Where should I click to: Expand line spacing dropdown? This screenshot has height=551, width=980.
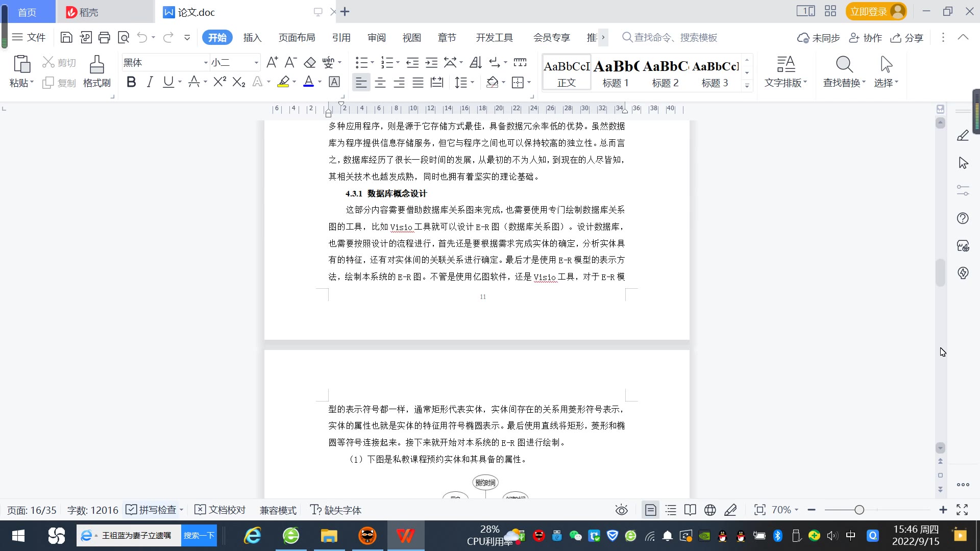coord(473,82)
